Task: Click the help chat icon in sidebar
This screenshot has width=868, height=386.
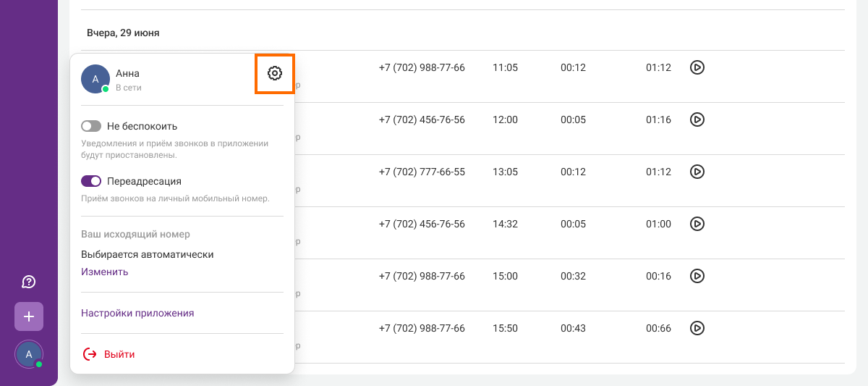Action: click(x=29, y=282)
